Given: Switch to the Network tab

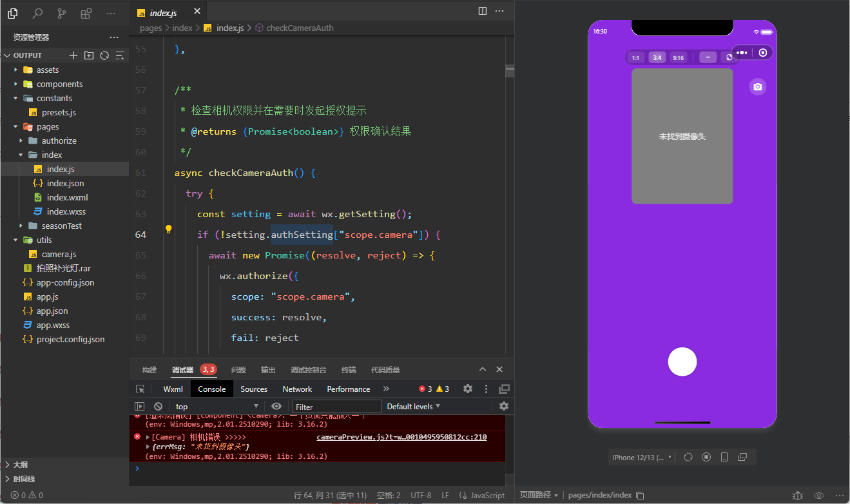Looking at the screenshot, I should click(297, 389).
